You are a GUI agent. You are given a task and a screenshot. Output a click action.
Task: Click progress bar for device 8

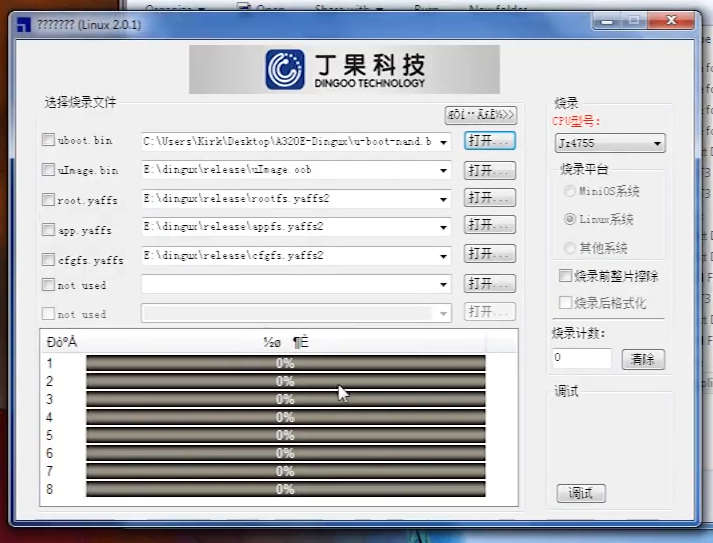[286, 489]
